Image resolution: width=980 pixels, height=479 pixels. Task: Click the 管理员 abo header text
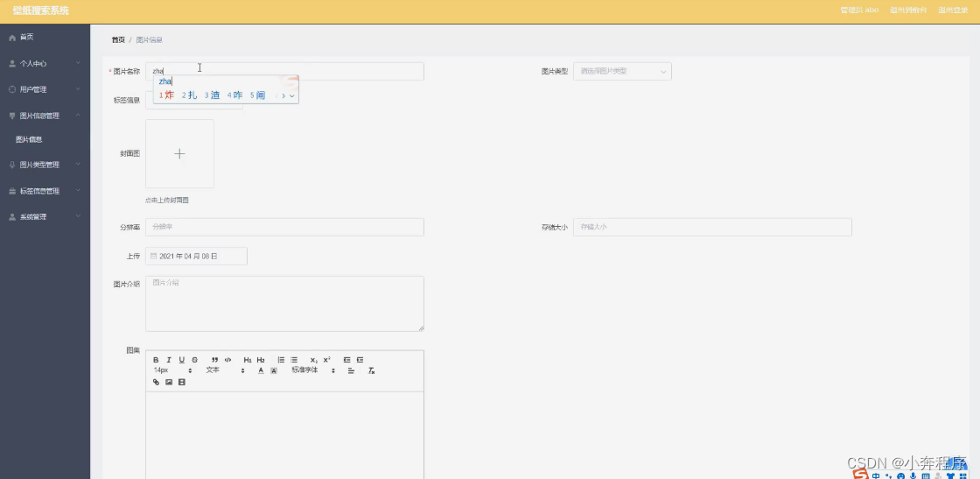[860, 11]
